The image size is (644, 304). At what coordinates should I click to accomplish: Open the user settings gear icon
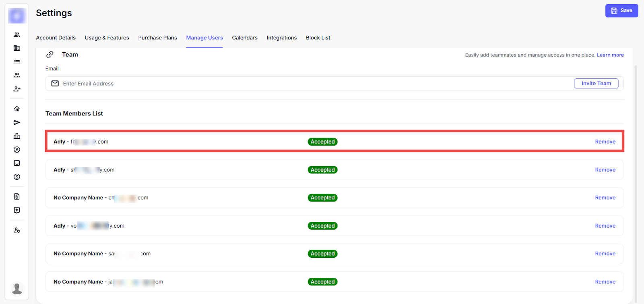17,230
